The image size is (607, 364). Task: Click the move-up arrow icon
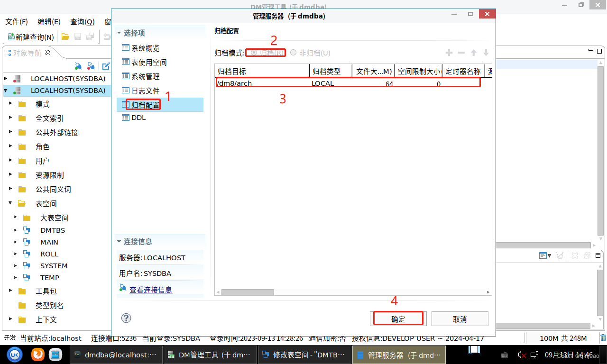click(474, 53)
